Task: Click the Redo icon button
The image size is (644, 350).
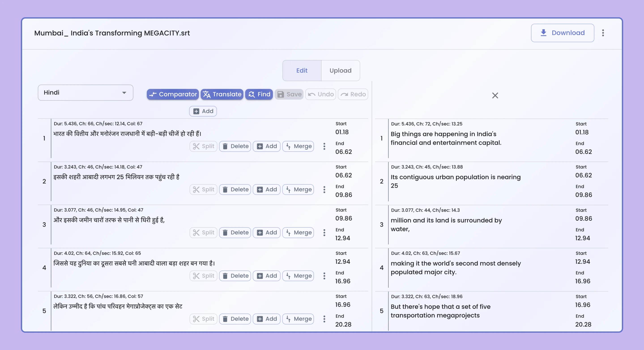Action: point(353,94)
